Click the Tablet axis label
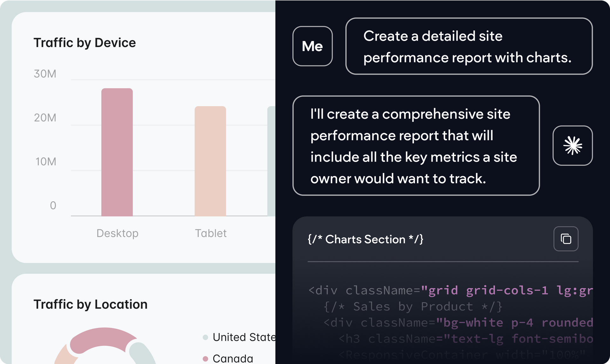The width and height of the screenshot is (610, 364). pyautogui.click(x=211, y=233)
